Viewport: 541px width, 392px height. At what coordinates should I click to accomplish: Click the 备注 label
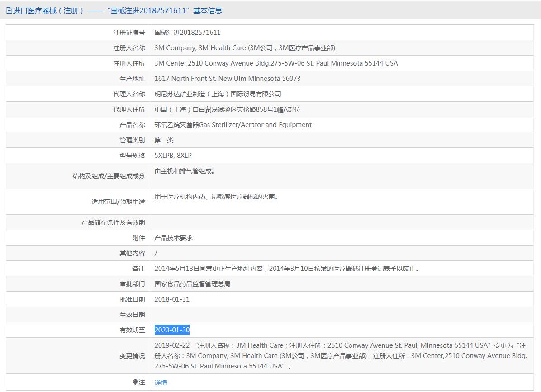pyautogui.click(x=139, y=269)
